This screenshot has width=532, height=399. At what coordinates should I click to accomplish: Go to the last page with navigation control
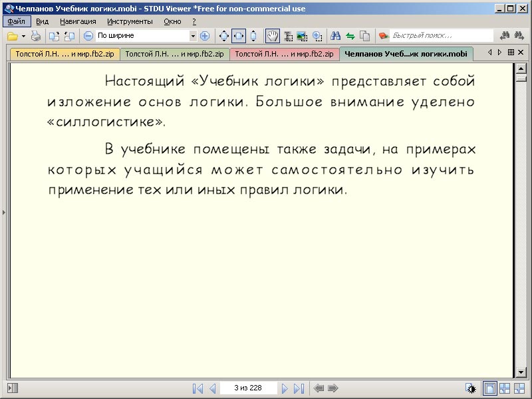297,388
